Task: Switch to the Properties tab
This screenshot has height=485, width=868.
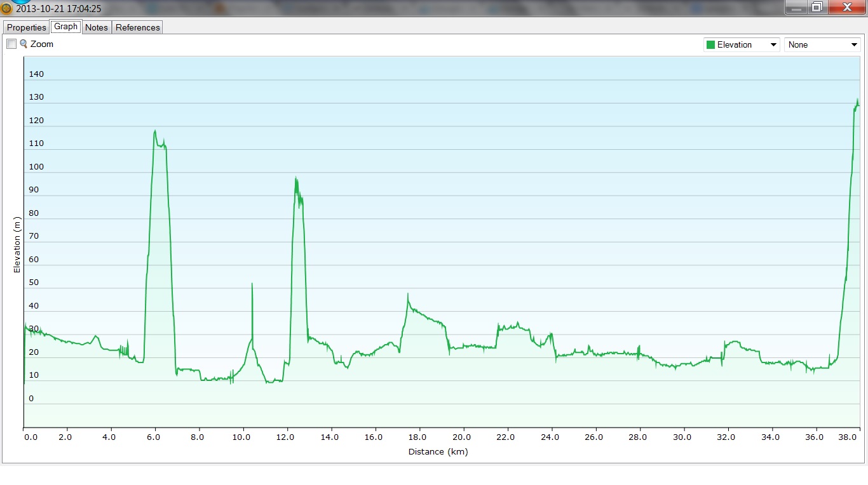Action: point(26,27)
